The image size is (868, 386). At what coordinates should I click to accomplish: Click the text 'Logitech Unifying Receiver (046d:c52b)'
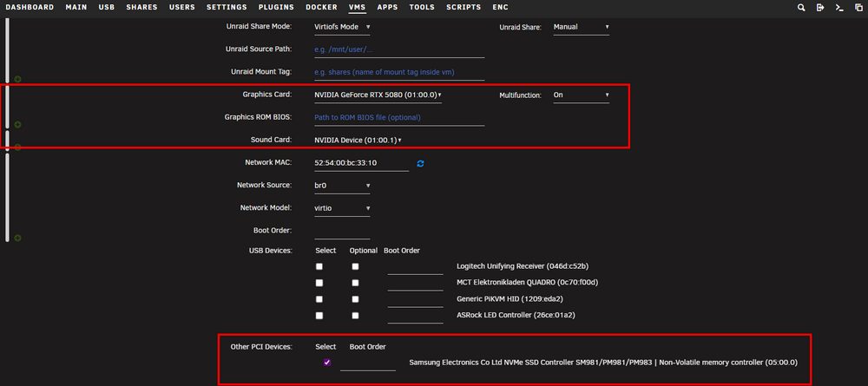click(523, 266)
